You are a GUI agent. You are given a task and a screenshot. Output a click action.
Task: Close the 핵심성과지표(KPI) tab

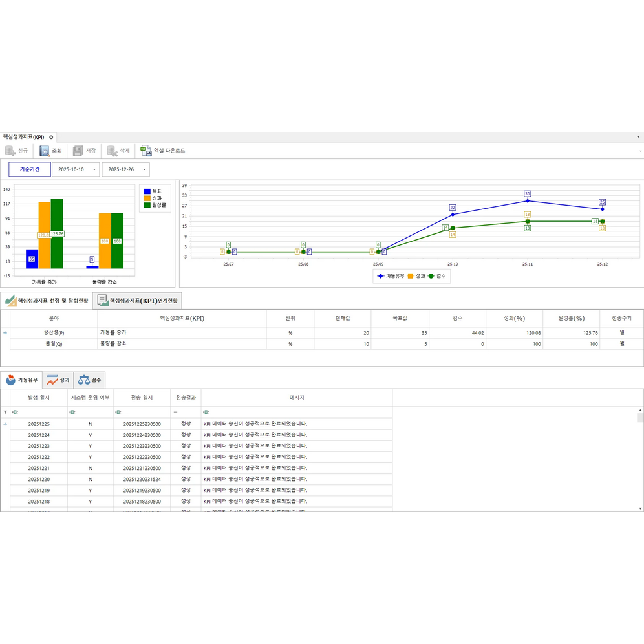(51, 137)
